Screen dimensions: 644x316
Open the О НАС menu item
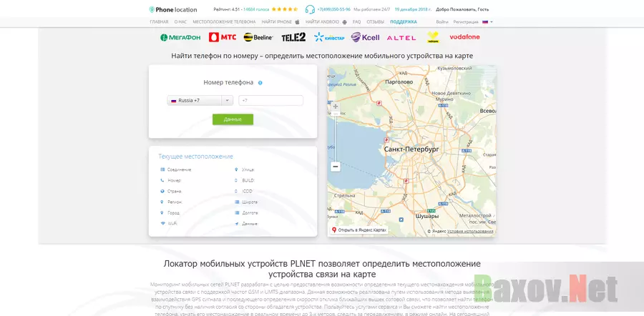coord(180,21)
